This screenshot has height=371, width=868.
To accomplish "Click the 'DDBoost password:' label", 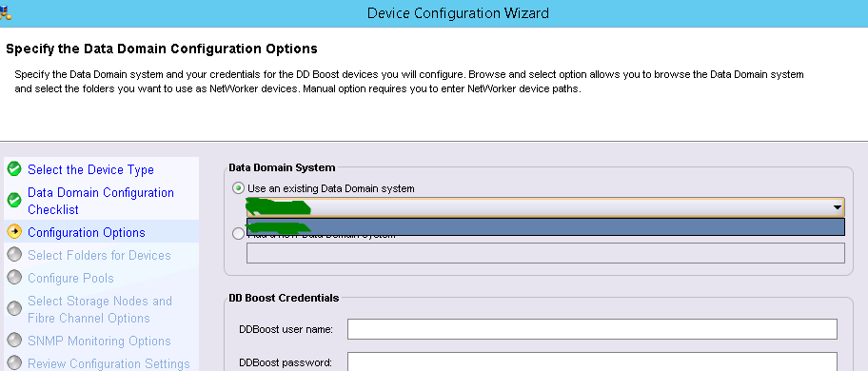I will pyautogui.click(x=286, y=362).
